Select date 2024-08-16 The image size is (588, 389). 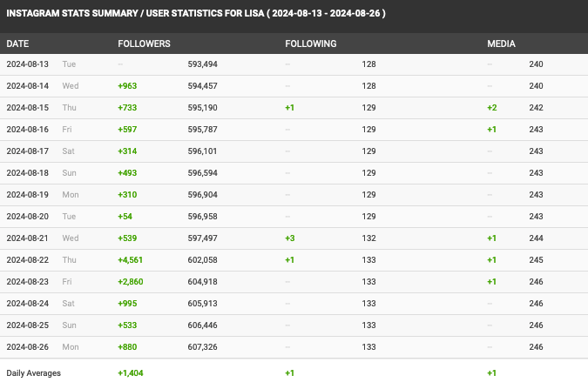point(27,130)
